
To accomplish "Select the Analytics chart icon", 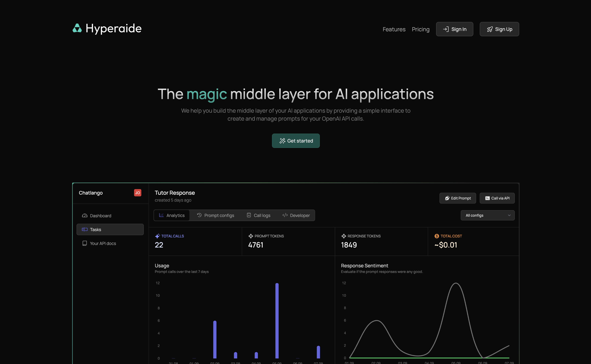I will click(161, 215).
